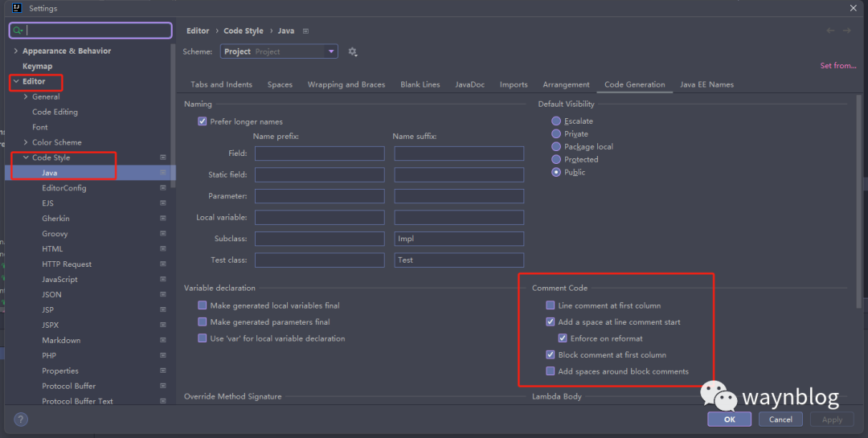Click the breadcrumb project-level icon beside Java
The width and height of the screenshot is (868, 438).
pyautogui.click(x=305, y=31)
